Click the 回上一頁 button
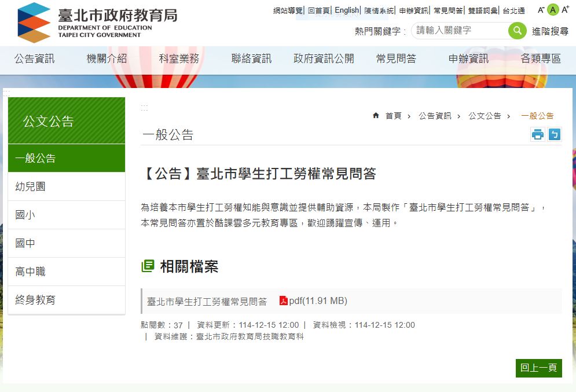Image resolution: width=576 pixels, height=392 pixels. tap(538, 368)
